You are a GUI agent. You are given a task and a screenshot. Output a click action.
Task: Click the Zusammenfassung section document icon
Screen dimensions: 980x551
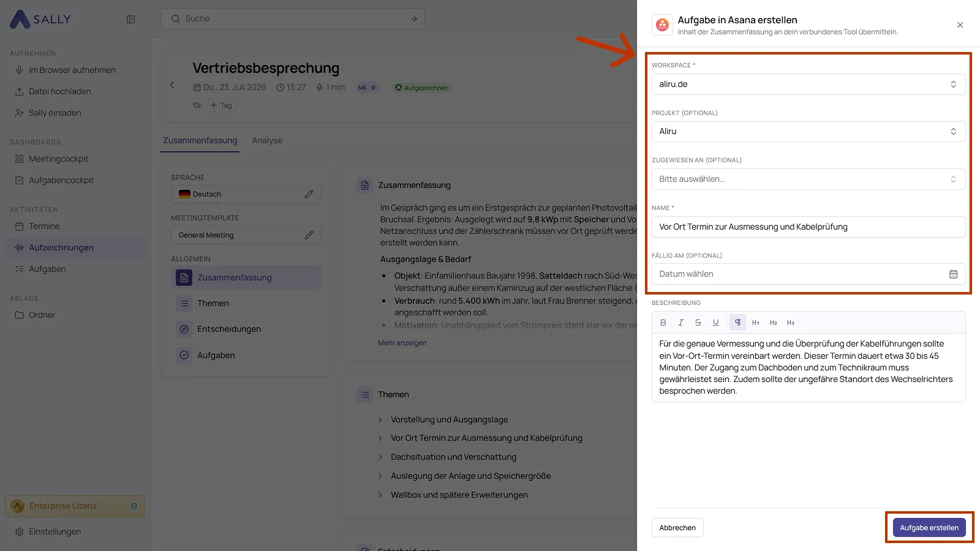pos(365,185)
